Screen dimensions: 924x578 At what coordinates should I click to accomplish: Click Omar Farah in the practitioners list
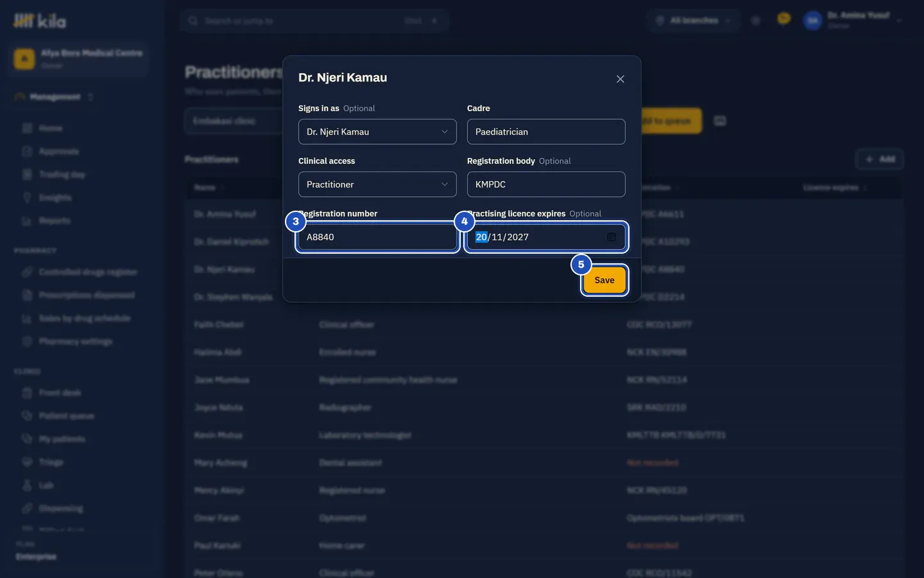click(217, 518)
